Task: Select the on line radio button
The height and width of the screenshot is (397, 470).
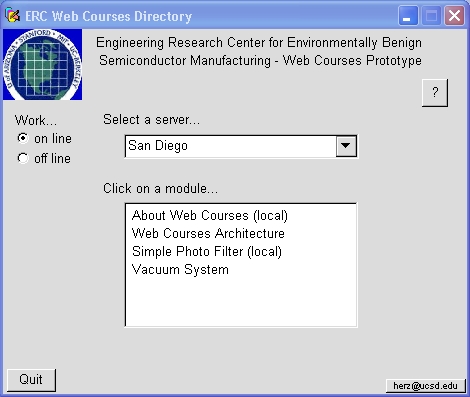Action: pos(23,138)
